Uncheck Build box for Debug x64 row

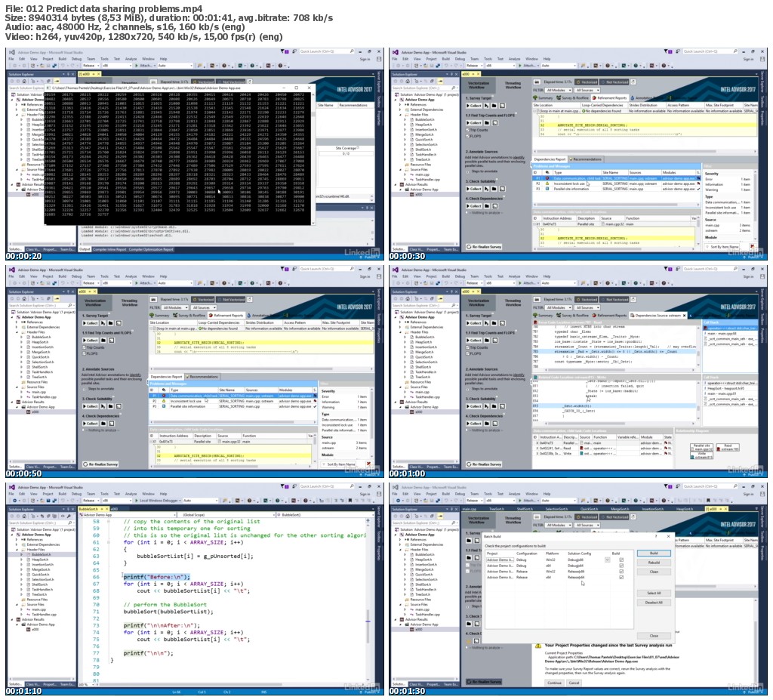point(621,566)
